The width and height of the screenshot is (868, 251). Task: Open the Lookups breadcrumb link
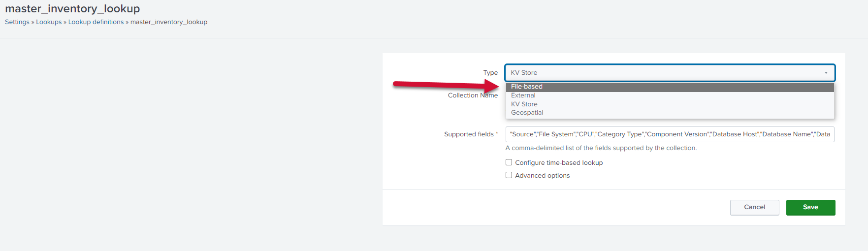[49, 22]
